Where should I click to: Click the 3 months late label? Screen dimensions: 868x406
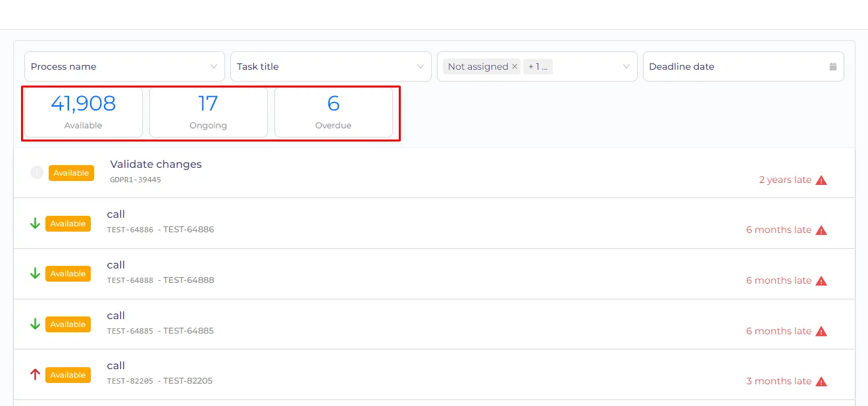(779, 382)
